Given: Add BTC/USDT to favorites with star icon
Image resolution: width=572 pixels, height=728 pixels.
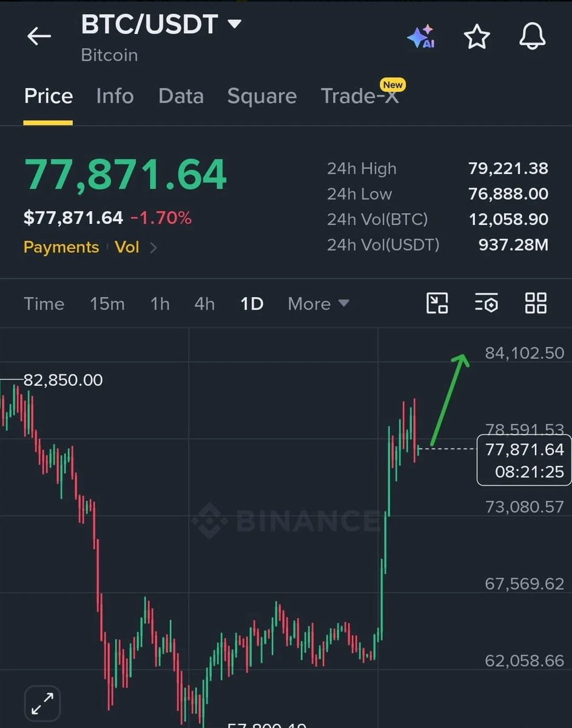Looking at the screenshot, I should [x=477, y=37].
